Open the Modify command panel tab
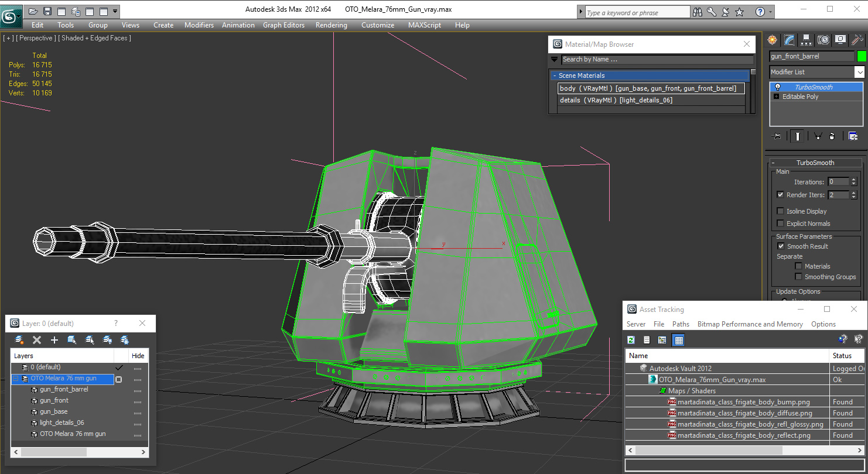Viewport: 868px width, 474px height. pos(790,40)
